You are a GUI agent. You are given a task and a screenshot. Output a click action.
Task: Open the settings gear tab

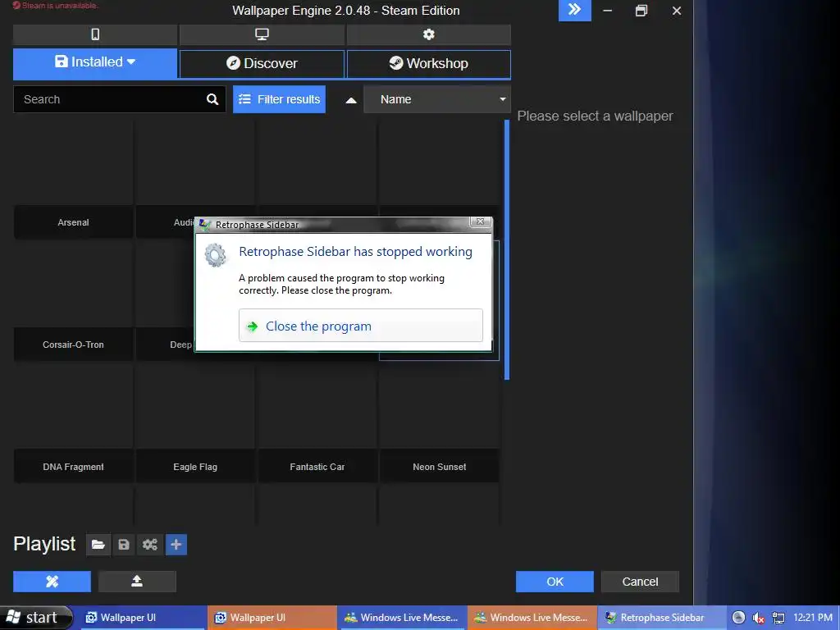coord(428,34)
